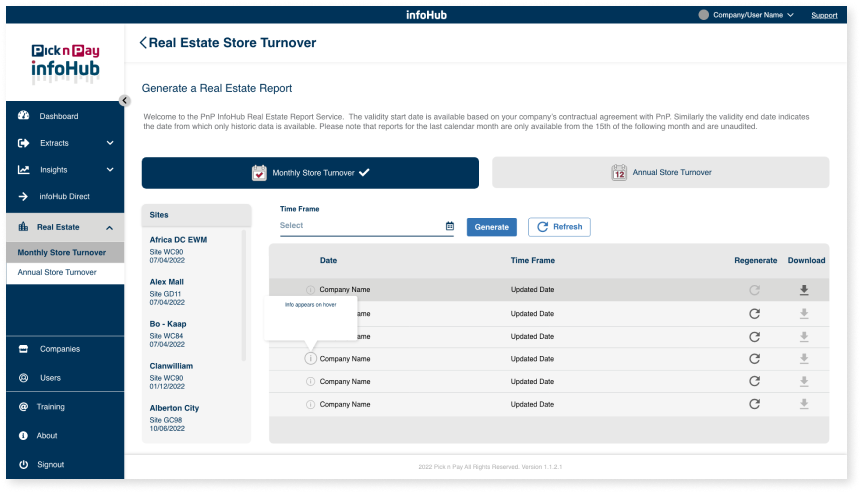Image resolution: width=861 pixels, height=493 pixels.
Task: Open the Support link
Action: click(824, 15)
